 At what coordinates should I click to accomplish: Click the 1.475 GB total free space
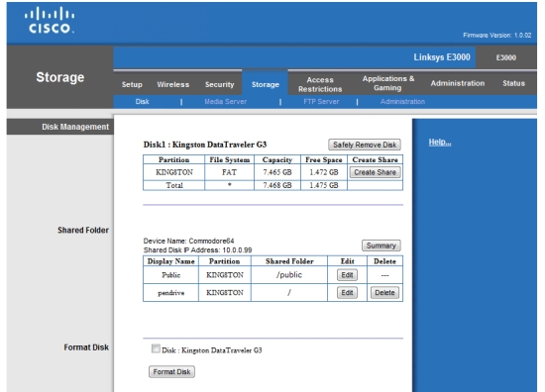pos(324,185)
